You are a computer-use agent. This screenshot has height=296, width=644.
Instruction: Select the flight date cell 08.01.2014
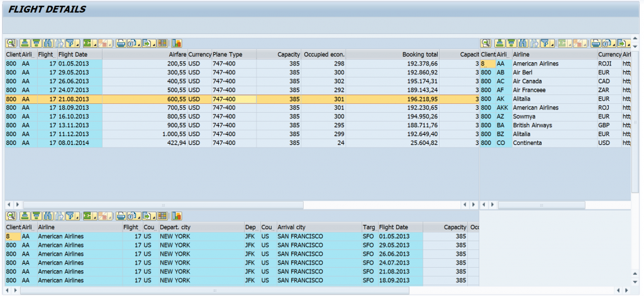80,143
